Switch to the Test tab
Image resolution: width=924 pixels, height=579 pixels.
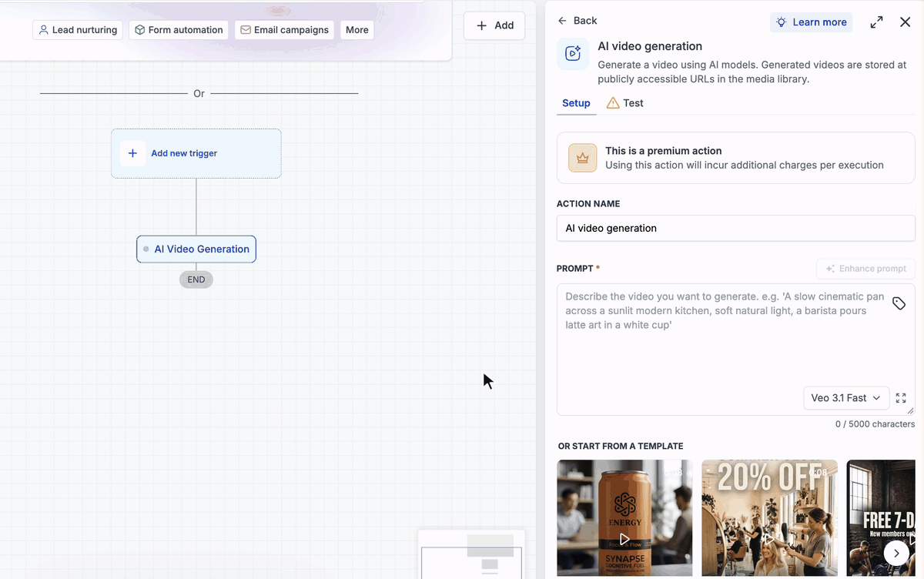tap(624, 103)
